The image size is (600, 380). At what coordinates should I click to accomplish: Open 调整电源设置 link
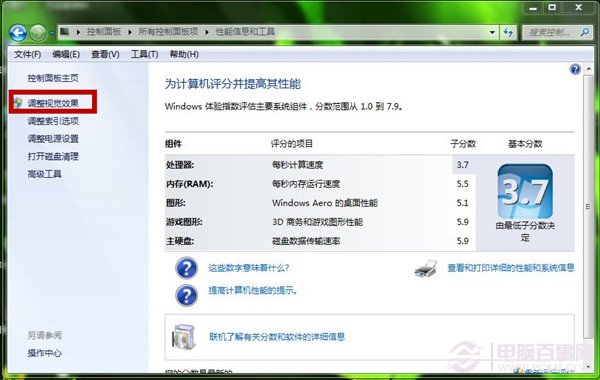pyautogui.click(x=53, y=139)
